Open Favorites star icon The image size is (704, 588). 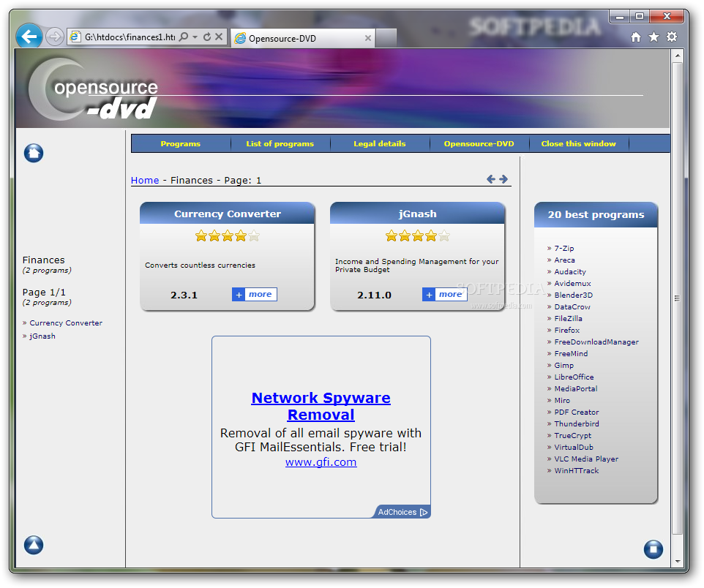click(x=654, y=37)
